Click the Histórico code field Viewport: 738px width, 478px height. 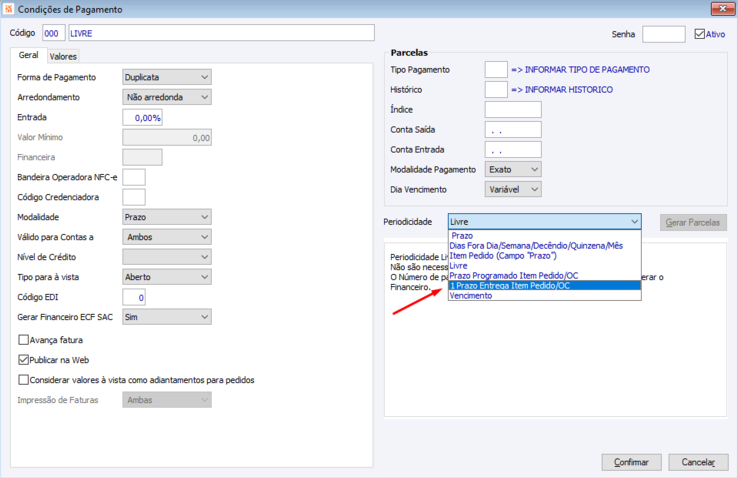coord(496,89)
